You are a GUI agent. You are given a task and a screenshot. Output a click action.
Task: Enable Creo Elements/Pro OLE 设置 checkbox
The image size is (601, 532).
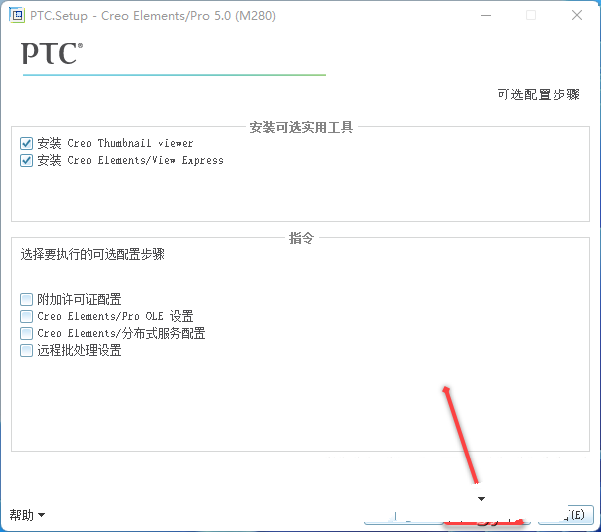coord(26,316)
